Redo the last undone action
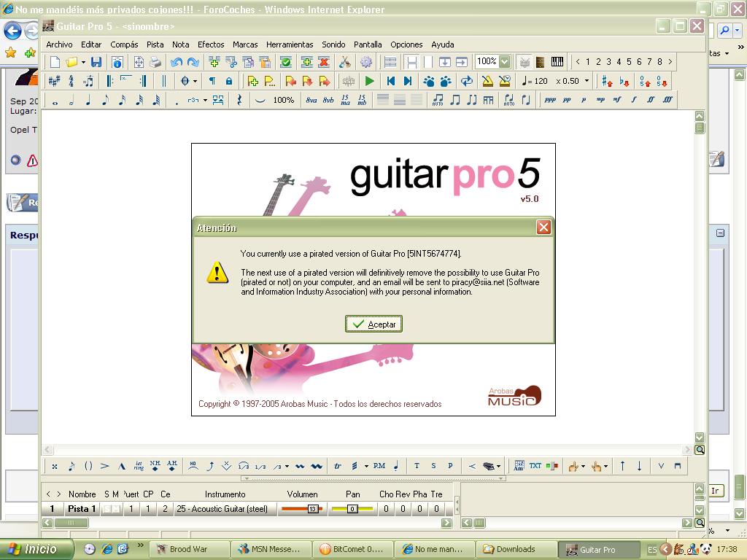 [193, 62]
